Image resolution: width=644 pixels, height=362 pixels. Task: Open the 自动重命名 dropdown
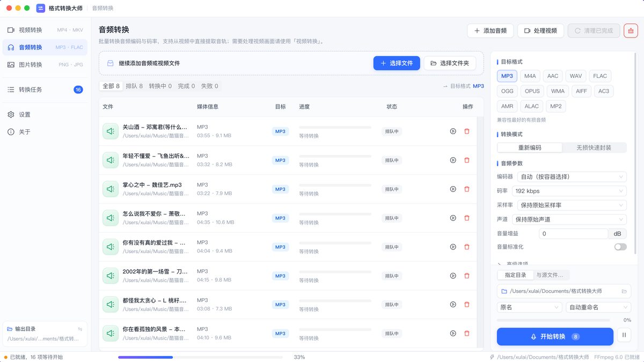pos(598,307)
